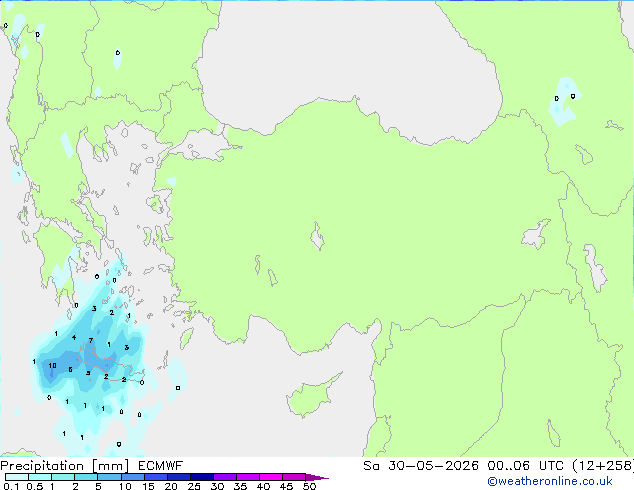Click the 45–50 mm legend color swatch
634x490 pixels.
(294, 477)
